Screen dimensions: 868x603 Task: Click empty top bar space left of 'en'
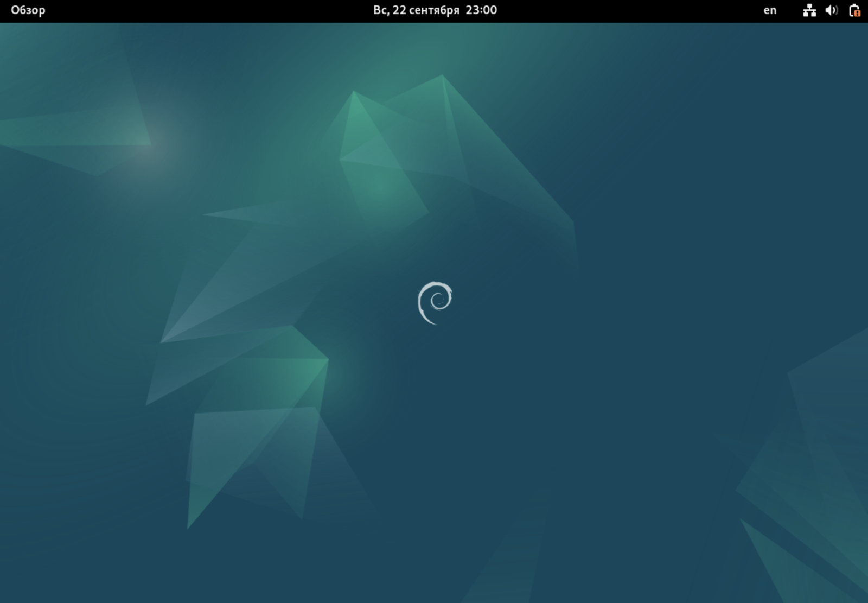(x=651, y=10)
